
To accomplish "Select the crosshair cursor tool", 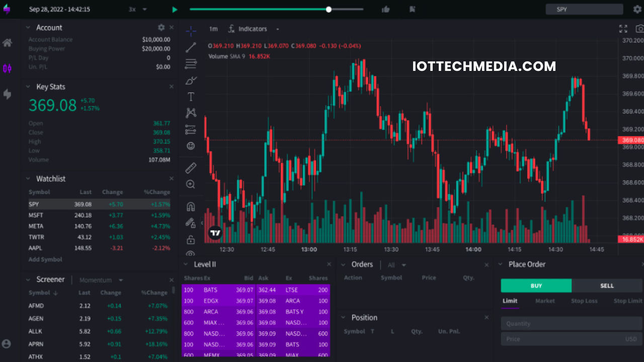I will (191, 31).
